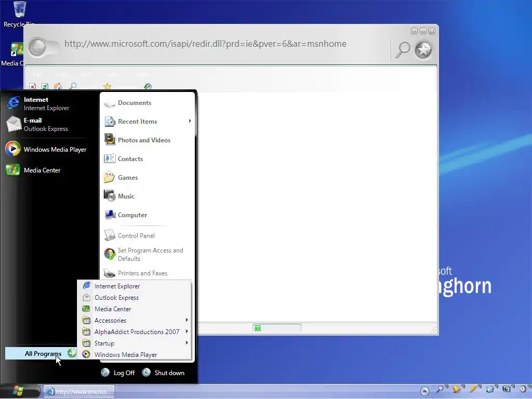Image resolution: width=532 pixels, height=399 pixels.
Task: Open the Recycle Bin desktop icon
Action: point(19,14)
